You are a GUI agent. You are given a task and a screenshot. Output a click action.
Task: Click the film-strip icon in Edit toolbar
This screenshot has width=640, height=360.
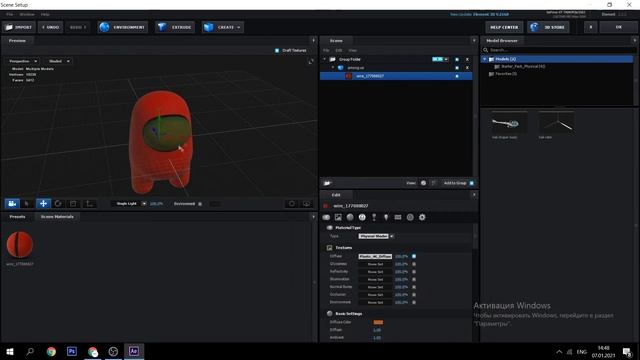click(x=398, y=217)
